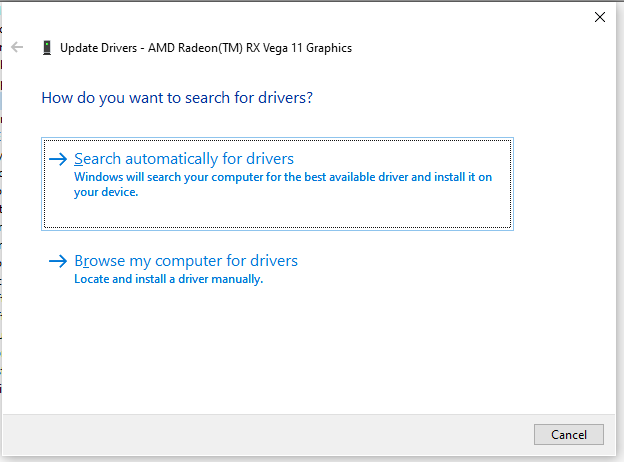Click the blank white area below Browse option

[x=300, y=350]
